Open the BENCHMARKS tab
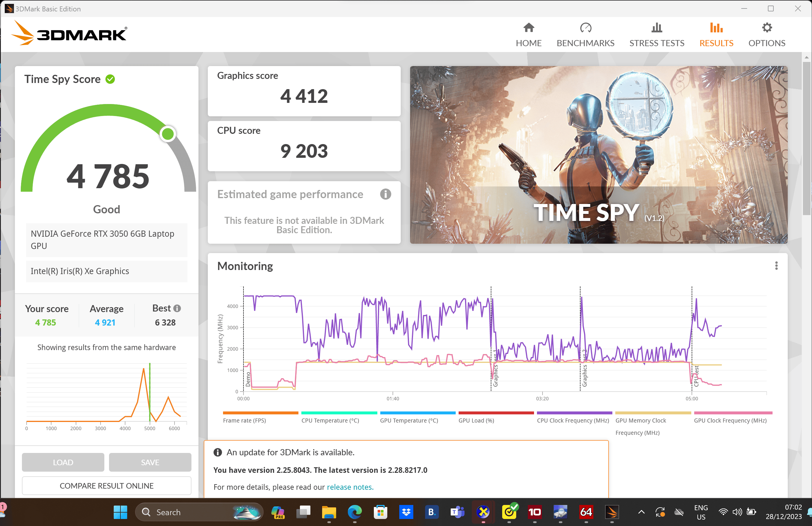The height and width of the screenshot is (526, 812). point(585,35)
